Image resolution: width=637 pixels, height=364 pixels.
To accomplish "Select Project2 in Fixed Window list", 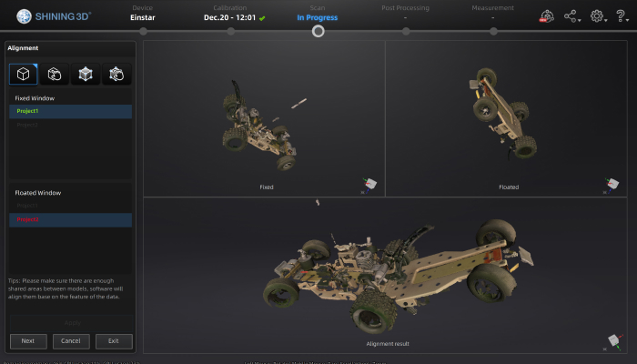I will pos(71,125).
